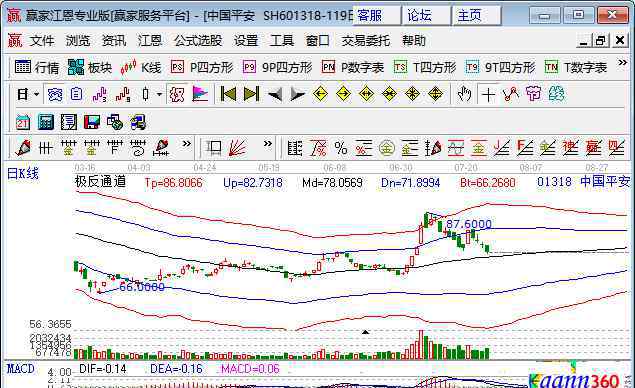635x388 pixels.
Task: Click the percent % line tool
Action: [x=341, y=149]
